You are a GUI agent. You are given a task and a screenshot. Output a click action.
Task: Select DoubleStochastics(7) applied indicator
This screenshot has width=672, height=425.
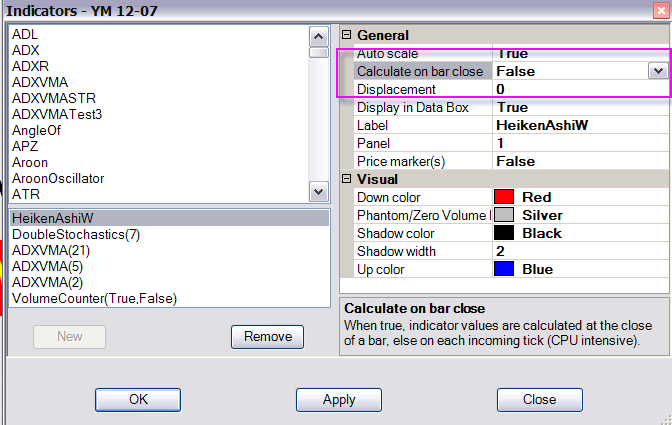tap(76, 234)
